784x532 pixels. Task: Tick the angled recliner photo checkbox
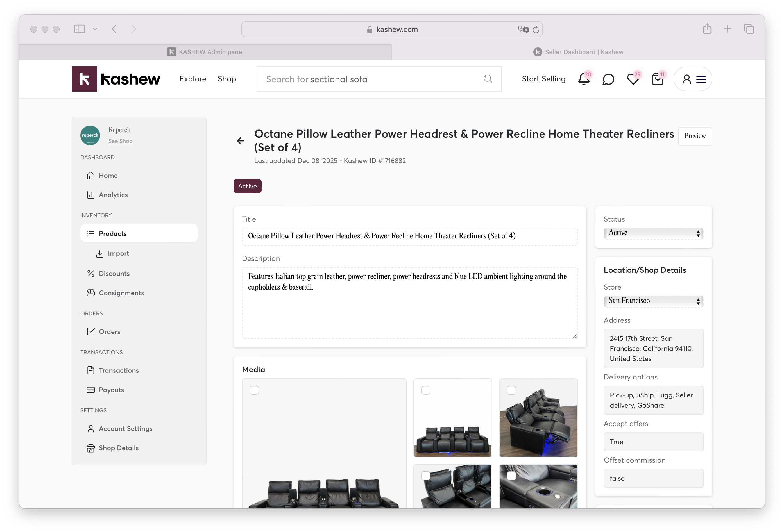point(511,390)
